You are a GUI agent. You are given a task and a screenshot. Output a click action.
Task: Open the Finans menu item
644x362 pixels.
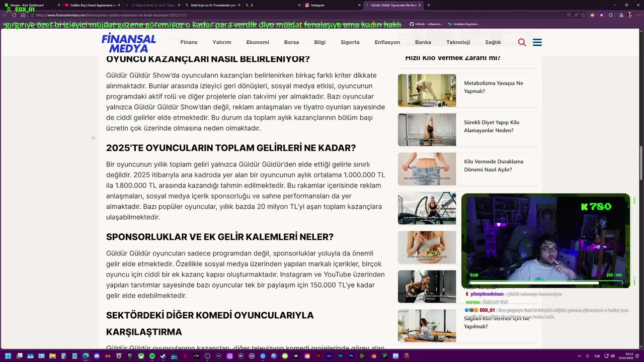point(189,42)
